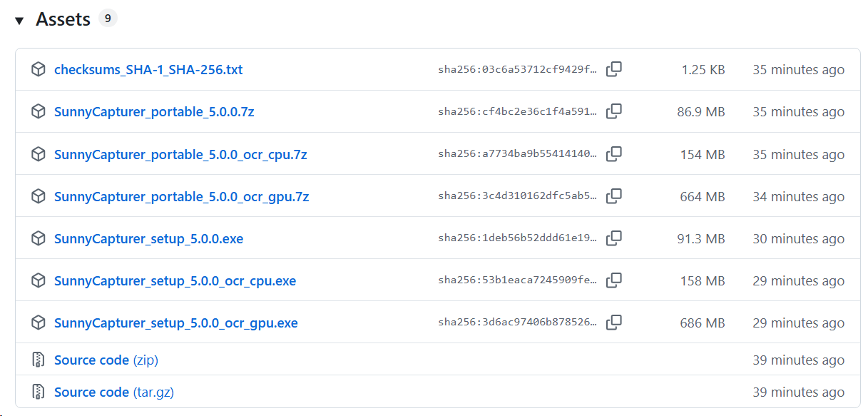Download SunnyCapturer_setup_5.0.0_ocr_gpu.exe
This screenshot has width=868, height=416.
pyautogui.click(x=175, y=323)
